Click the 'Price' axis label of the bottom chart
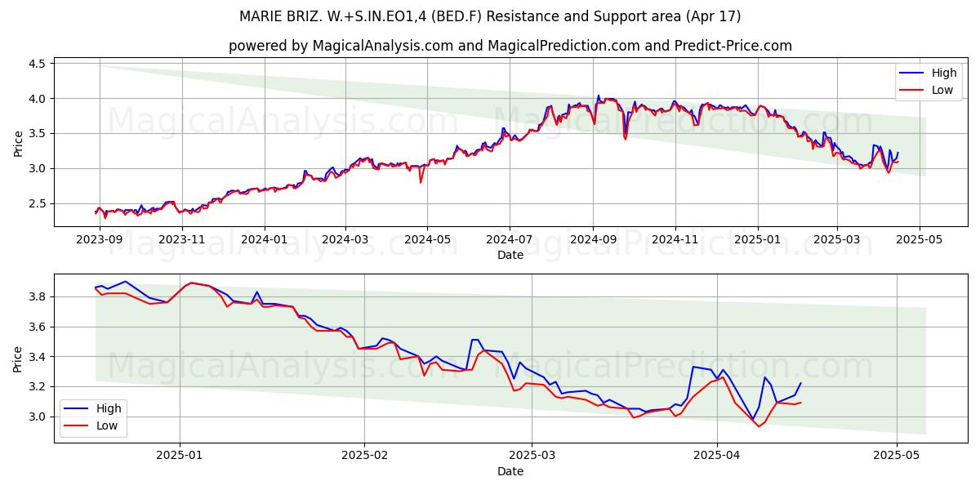The width and height of the screenshot is (980, 490). (x=19, y=359)
